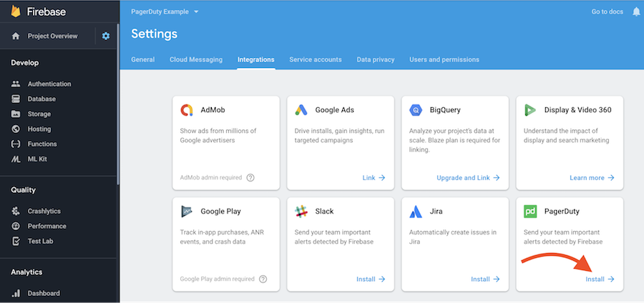
Task: Open Authentication from the sidebar
Action: tap(49, 84)
